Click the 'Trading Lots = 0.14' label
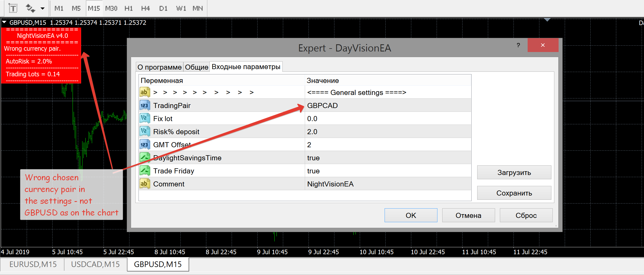644x275 pixels. [33, 74]
